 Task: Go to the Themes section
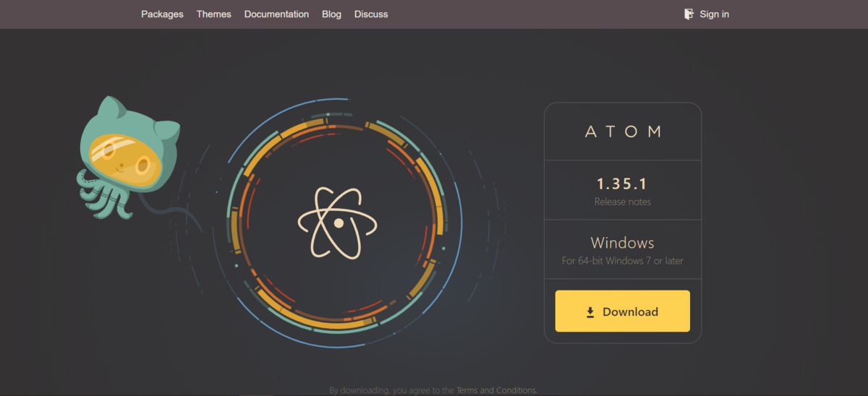(214, 14)
